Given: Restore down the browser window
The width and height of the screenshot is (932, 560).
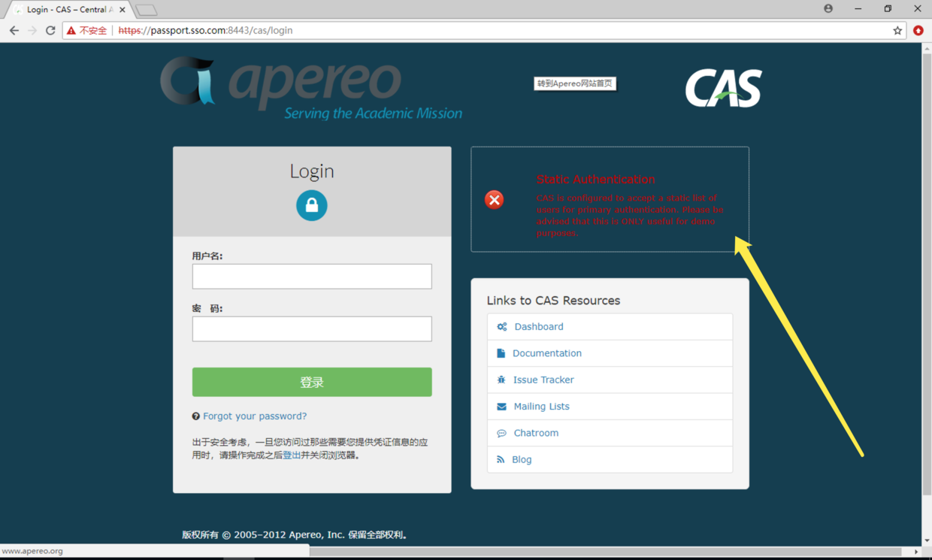Looking at the screenshot, I should (888, 9).
